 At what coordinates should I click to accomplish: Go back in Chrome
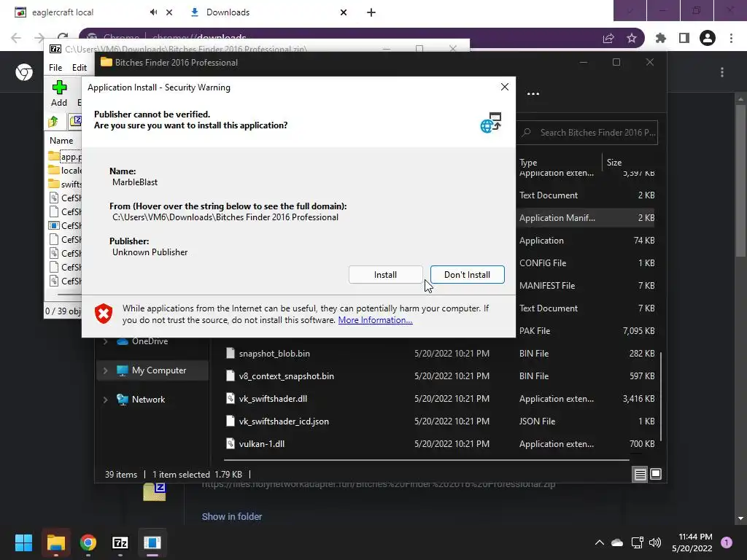click(x=16, y=38)
